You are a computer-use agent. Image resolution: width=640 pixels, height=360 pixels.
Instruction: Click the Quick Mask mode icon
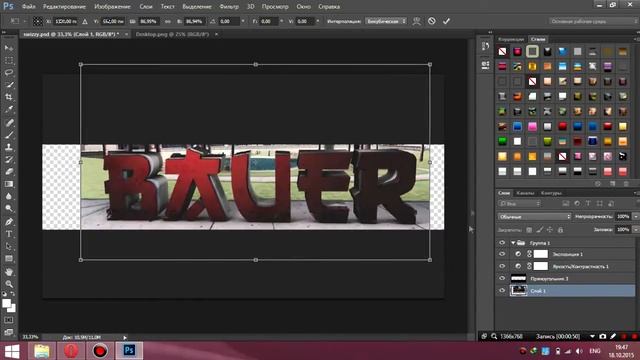point(9,320)
